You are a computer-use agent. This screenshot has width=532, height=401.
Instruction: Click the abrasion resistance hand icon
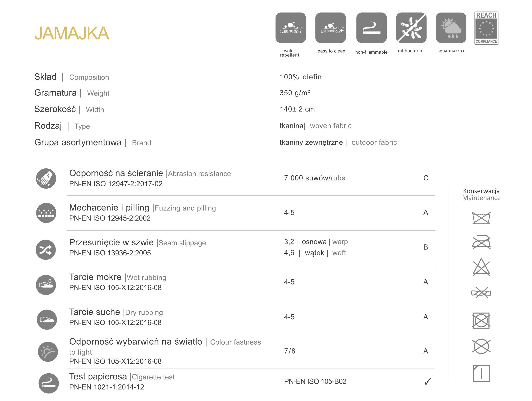pos(46,178)
